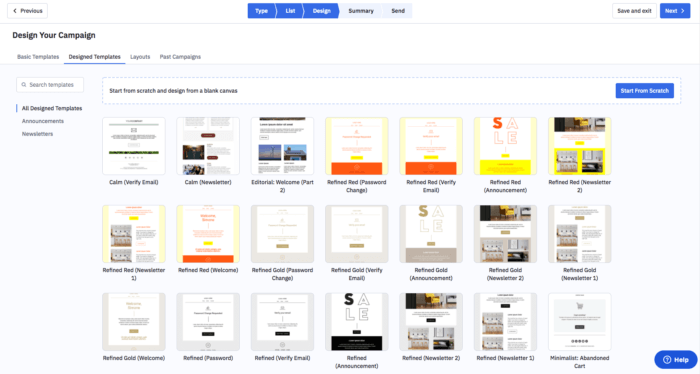This screenshot has width=700, height=374.
Task: Jump to the Summary step
Action: [x=361, y=11]
